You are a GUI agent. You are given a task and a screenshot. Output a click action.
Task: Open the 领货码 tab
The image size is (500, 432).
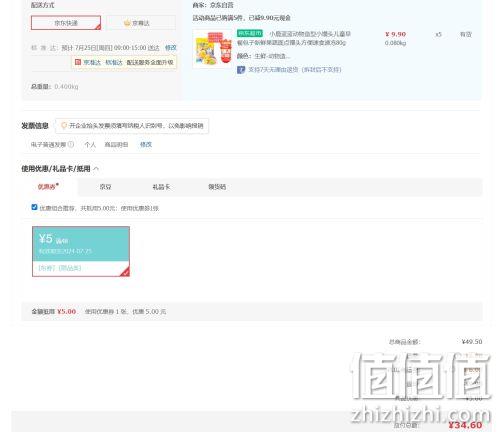217,187
